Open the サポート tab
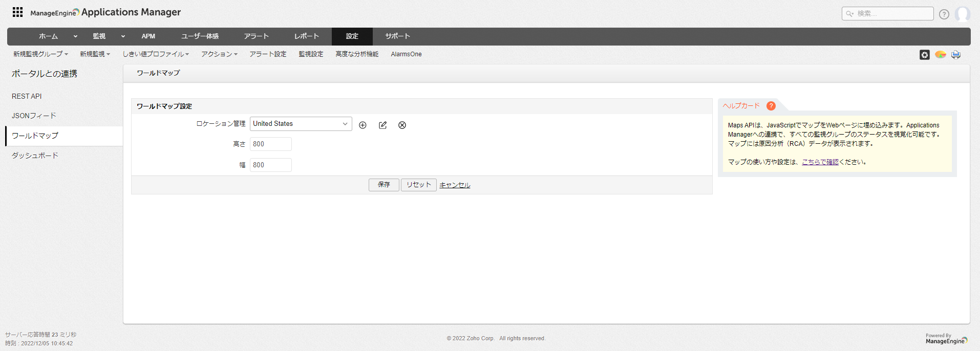Viewport: 980px width, 351px height. tap(398, 36)
